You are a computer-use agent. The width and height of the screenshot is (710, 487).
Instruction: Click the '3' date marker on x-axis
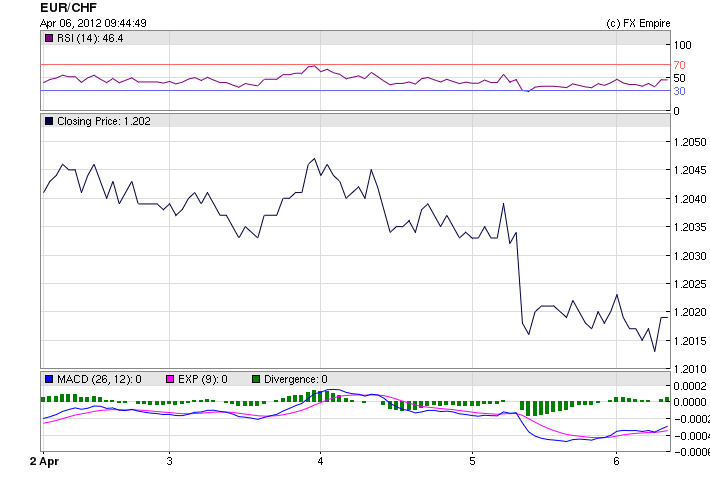(170, 462)
